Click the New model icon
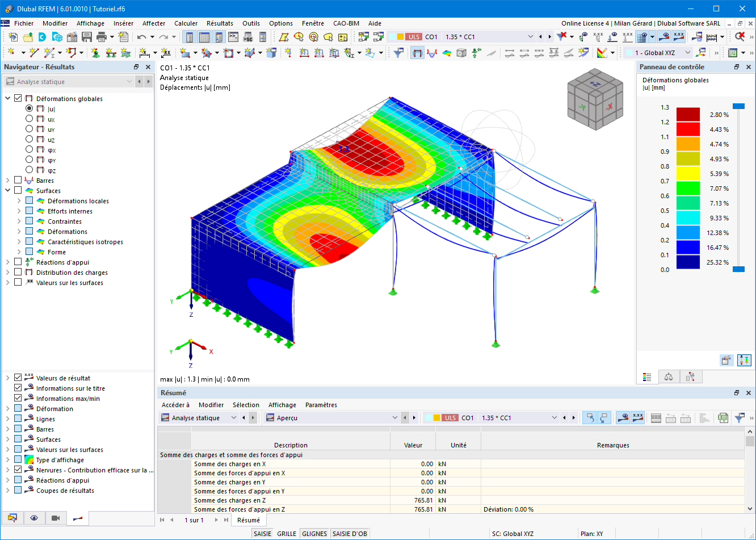 tap(13, 37)
